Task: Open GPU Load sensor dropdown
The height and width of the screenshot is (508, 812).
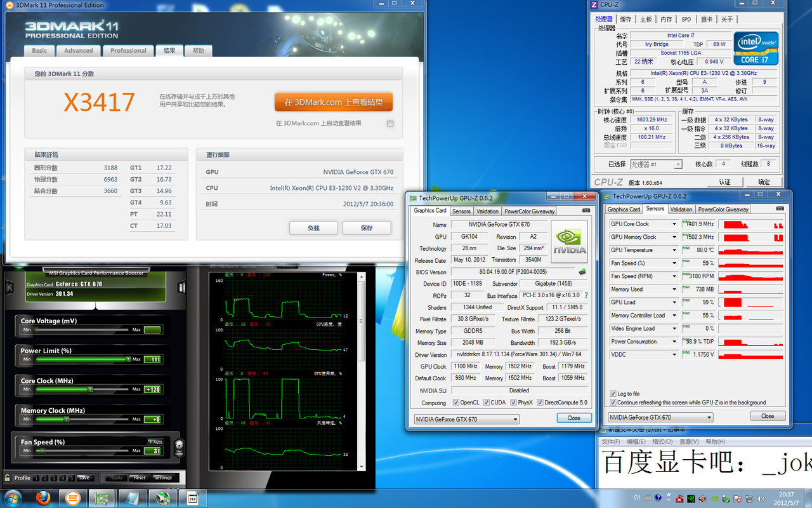Action: click(674, 302)
